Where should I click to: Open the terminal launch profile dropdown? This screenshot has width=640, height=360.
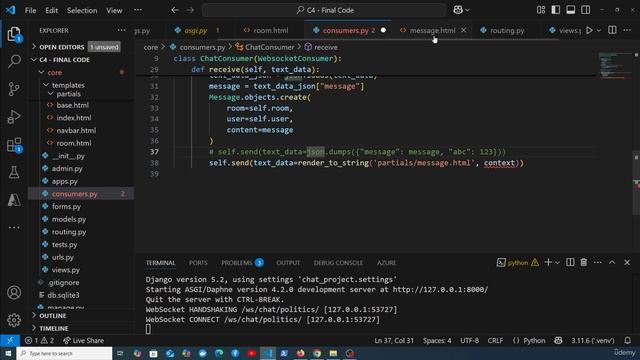tap(557, 263)
